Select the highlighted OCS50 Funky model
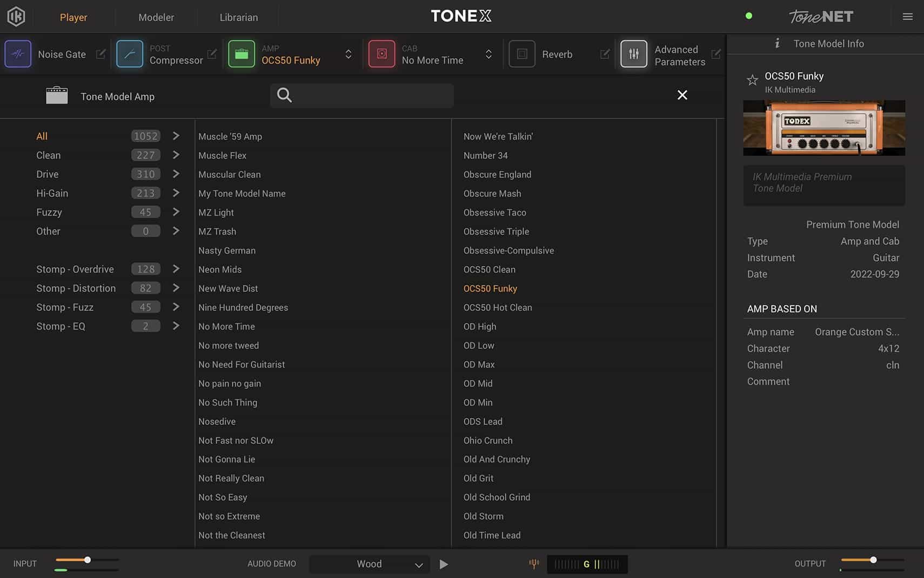The height and width of the screenshot is (578, 924). (x=490, y=288)
